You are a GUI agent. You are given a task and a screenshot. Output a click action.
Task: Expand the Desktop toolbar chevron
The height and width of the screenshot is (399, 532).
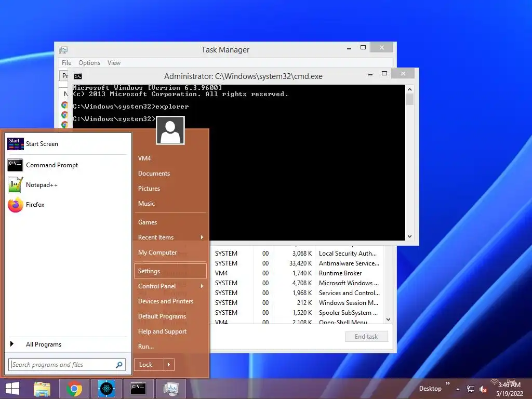pos(447,383)
